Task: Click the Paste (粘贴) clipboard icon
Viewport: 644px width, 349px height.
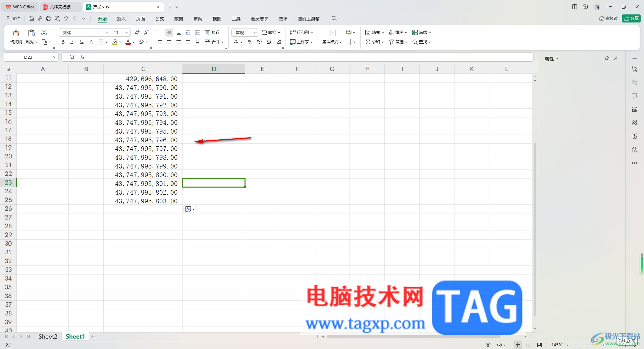Action: coord(32,33)
